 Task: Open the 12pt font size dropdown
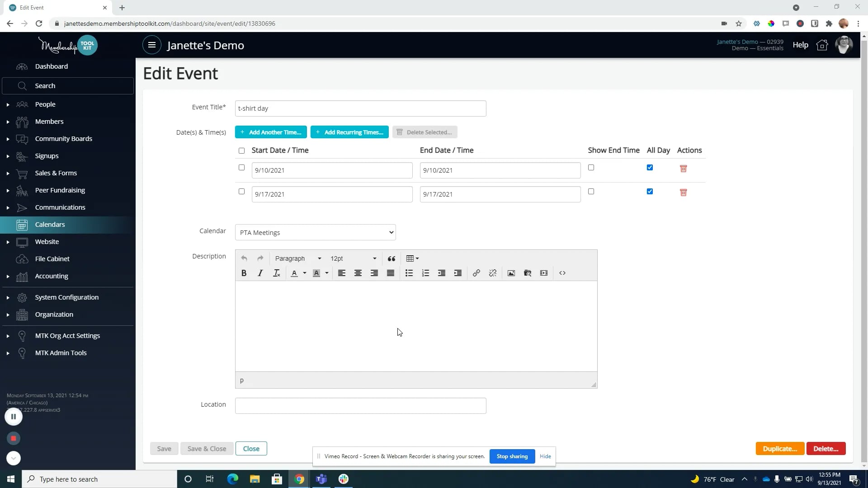[353, 258]
